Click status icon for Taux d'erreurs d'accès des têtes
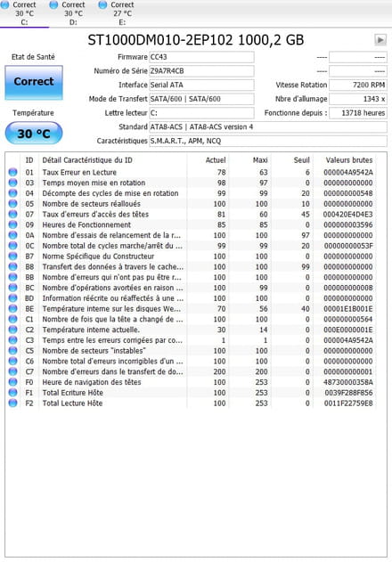Screen dimensions: 392x562 click(12, 215)
